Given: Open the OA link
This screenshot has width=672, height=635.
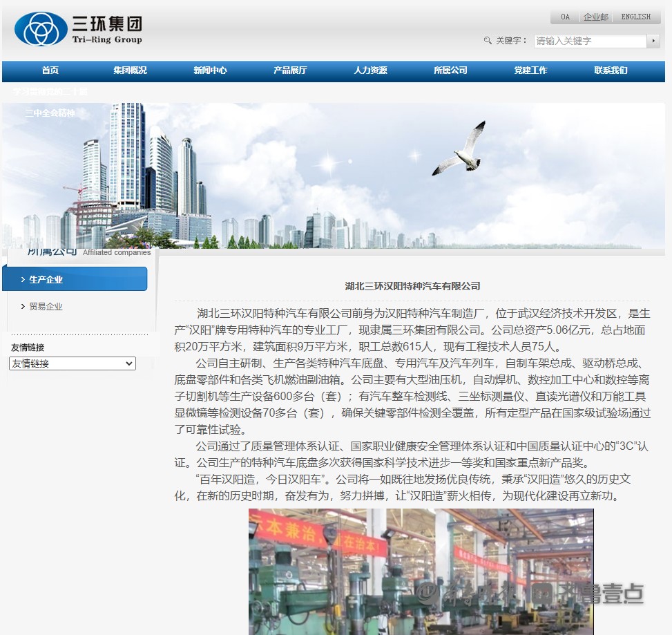Looking at the screenshot, I should (x=565, y=17).
